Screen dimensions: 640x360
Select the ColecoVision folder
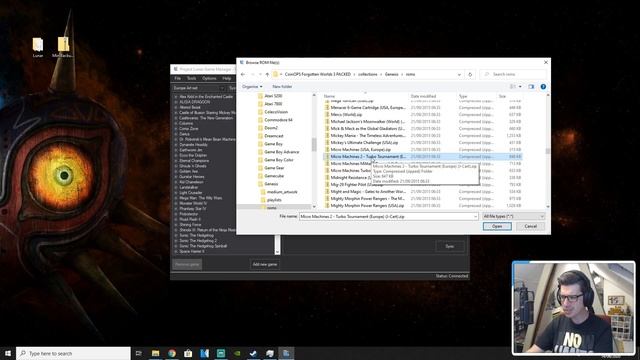[x=276, y=112]
